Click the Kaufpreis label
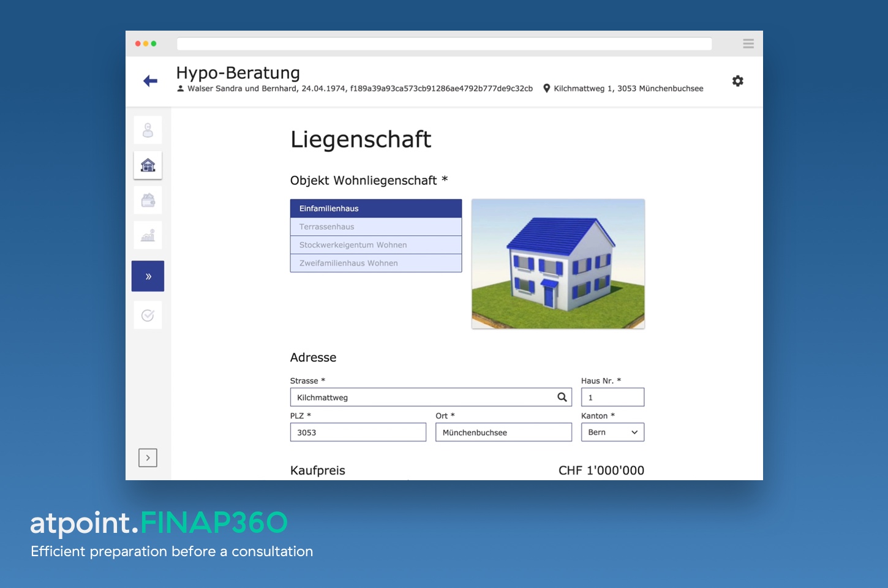 [318, 470]
